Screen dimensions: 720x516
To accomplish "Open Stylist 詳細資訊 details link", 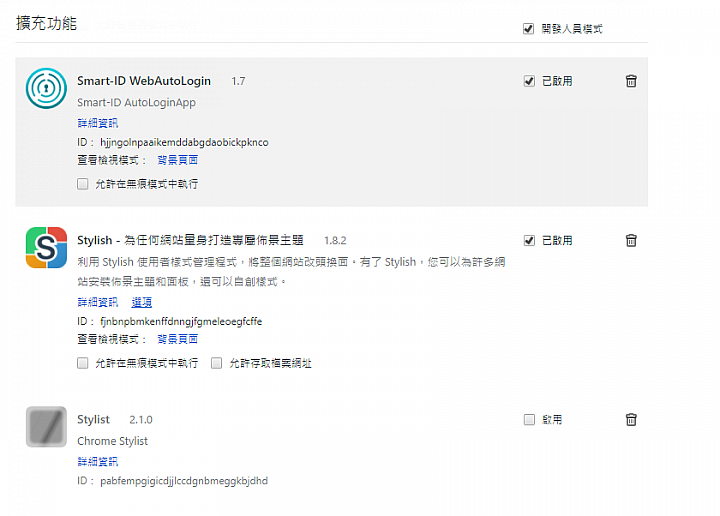I will click(97, 461).
